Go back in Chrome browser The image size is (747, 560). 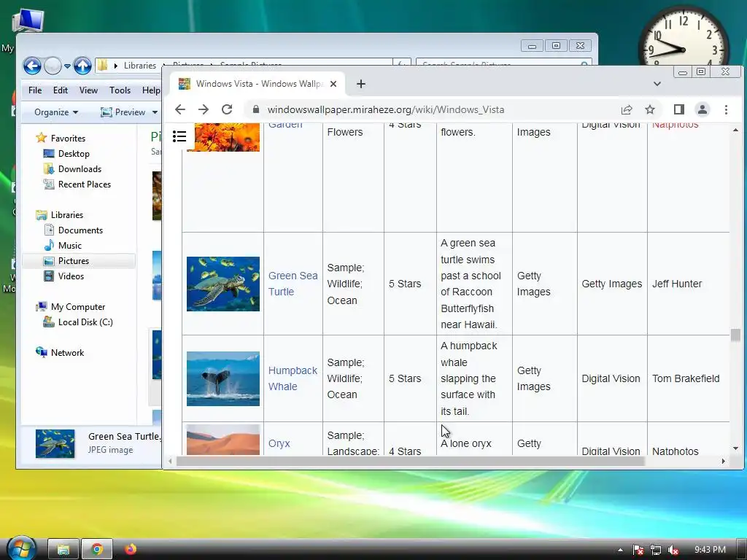[180, 109]
